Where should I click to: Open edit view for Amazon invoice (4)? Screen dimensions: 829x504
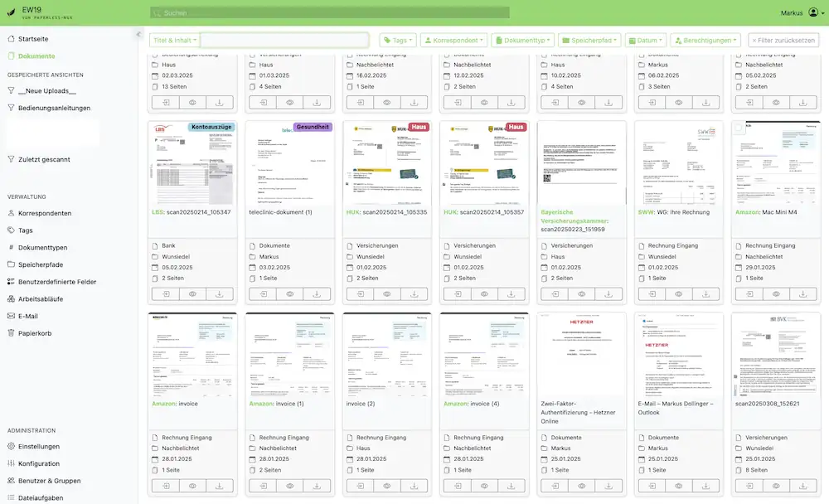tap(457, 486)
